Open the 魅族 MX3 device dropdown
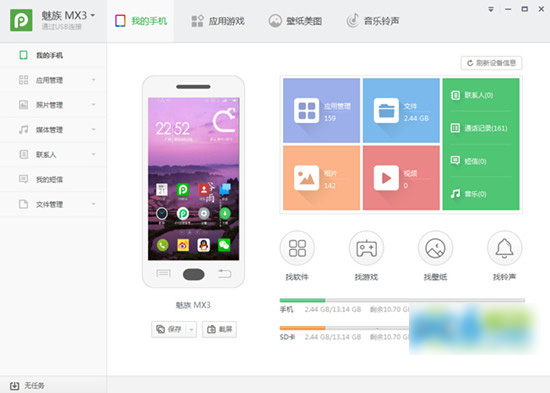550x393 pixels. point(93,15)
